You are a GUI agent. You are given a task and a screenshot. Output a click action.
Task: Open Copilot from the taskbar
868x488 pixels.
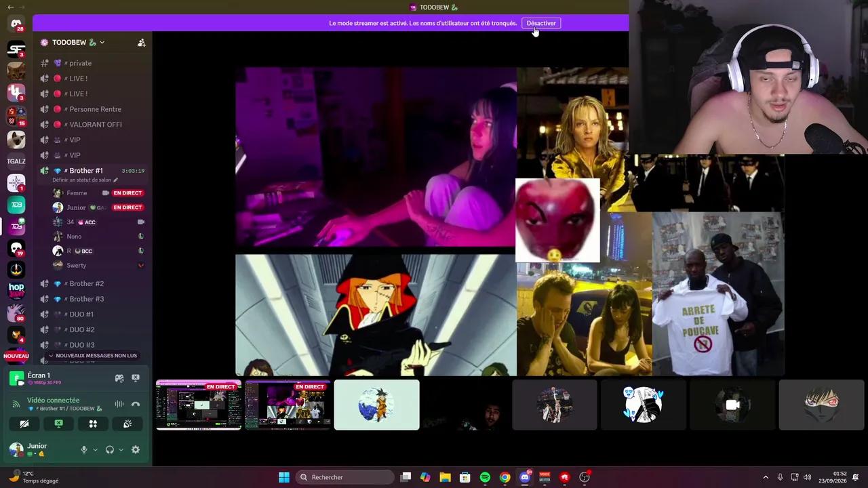click(x=425, y=477)
